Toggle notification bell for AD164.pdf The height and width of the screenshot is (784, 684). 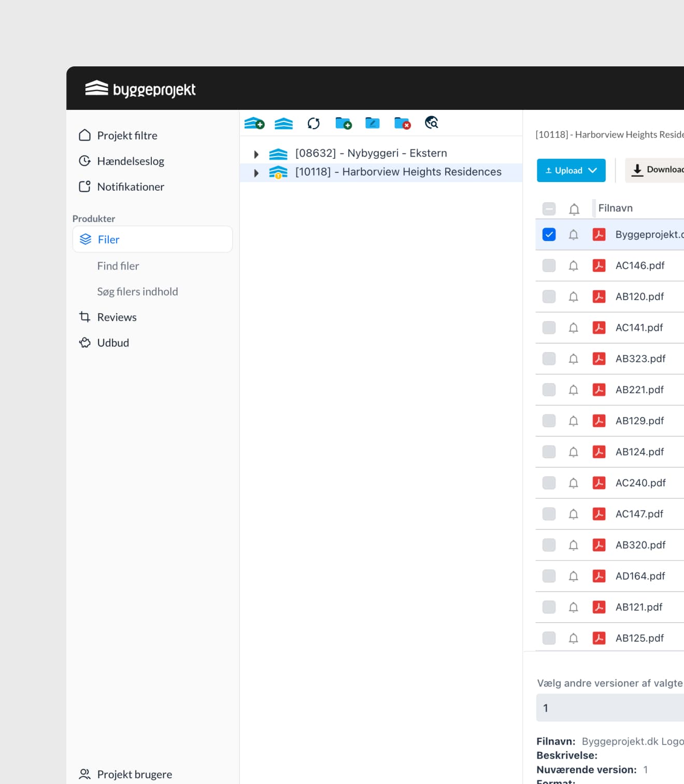(x=574, y=577)
